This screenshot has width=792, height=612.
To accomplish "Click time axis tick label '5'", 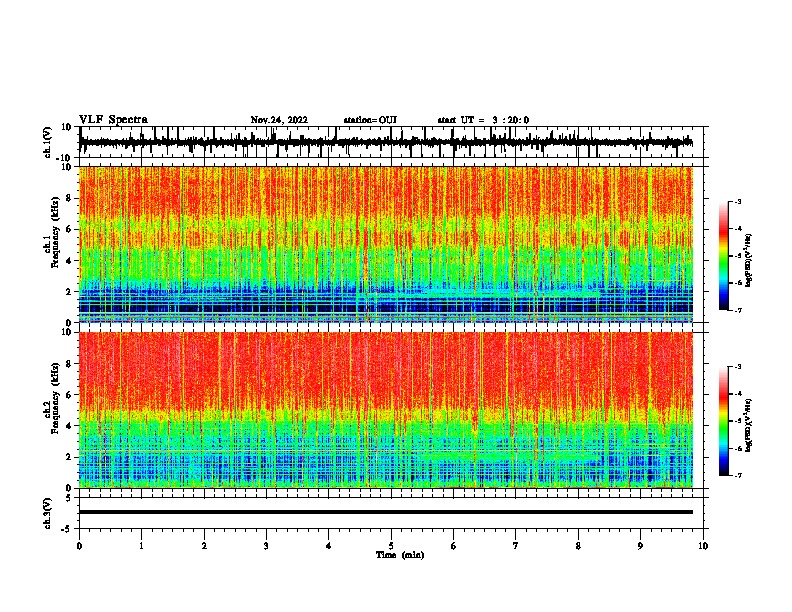I will [x=391, y=546].
